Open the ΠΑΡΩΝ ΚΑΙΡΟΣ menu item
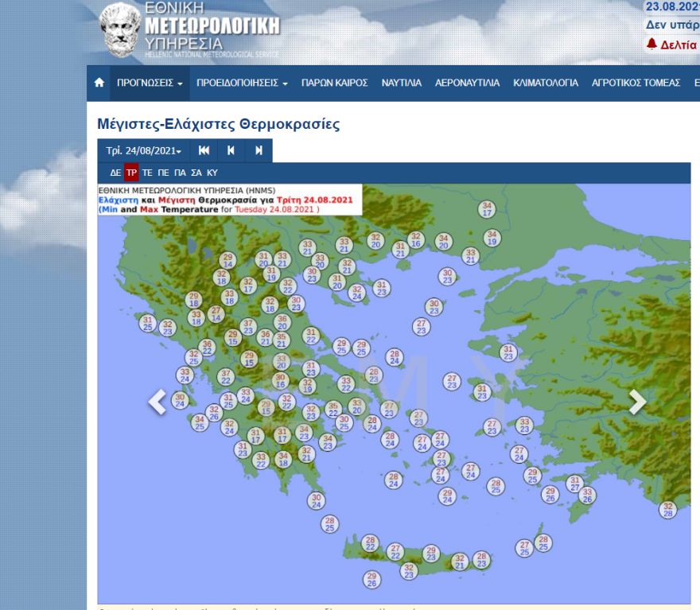 (x=334, y=83)
